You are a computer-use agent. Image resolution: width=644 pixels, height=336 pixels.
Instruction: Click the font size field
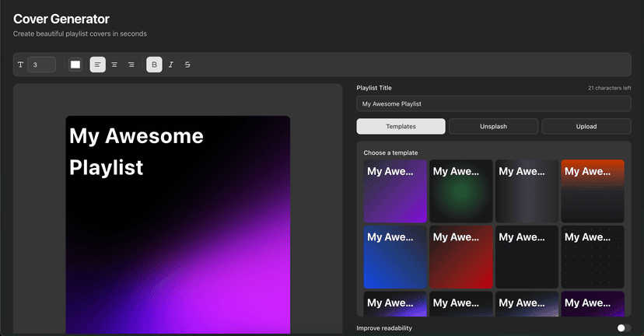point(42,65)
